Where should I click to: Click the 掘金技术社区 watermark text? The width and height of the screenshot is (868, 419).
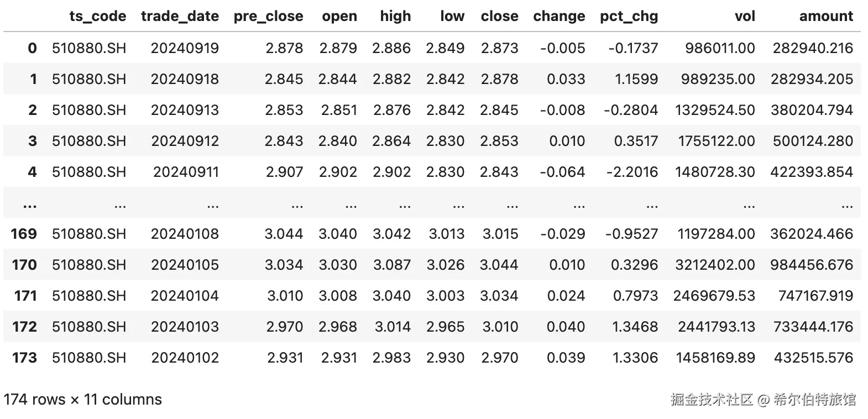pyautogui.click(x=712, y=399)
